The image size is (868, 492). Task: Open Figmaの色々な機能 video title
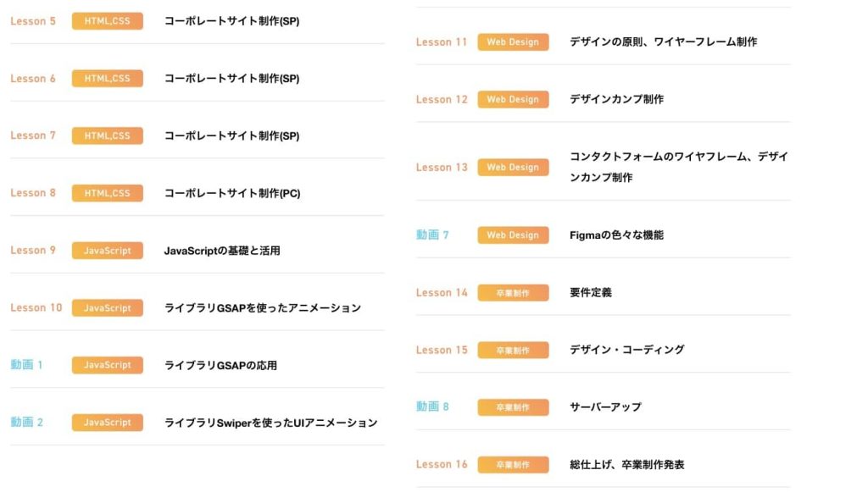[616, 235]
